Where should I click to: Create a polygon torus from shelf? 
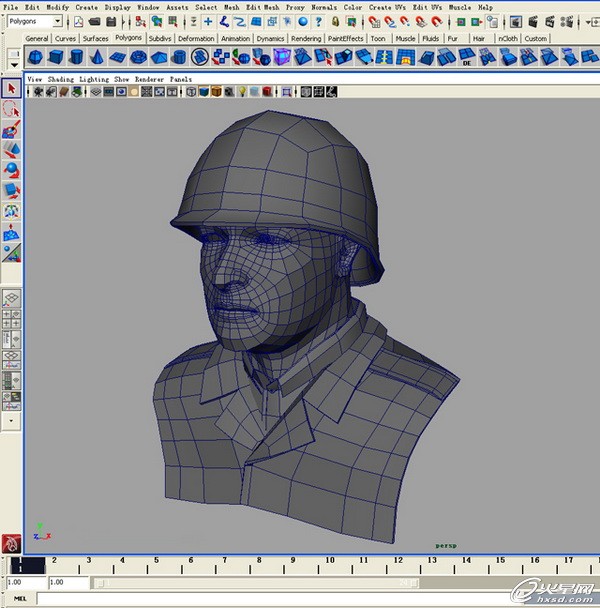(138, 57)
